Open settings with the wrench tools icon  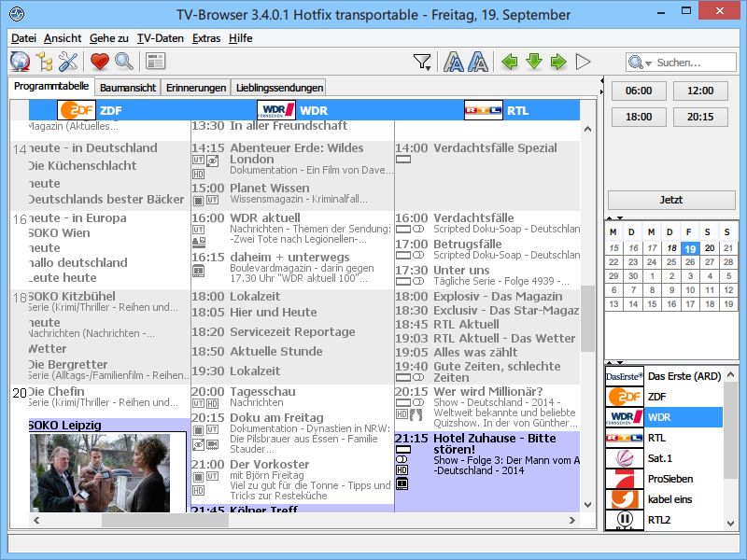click(x=68, y=62)
